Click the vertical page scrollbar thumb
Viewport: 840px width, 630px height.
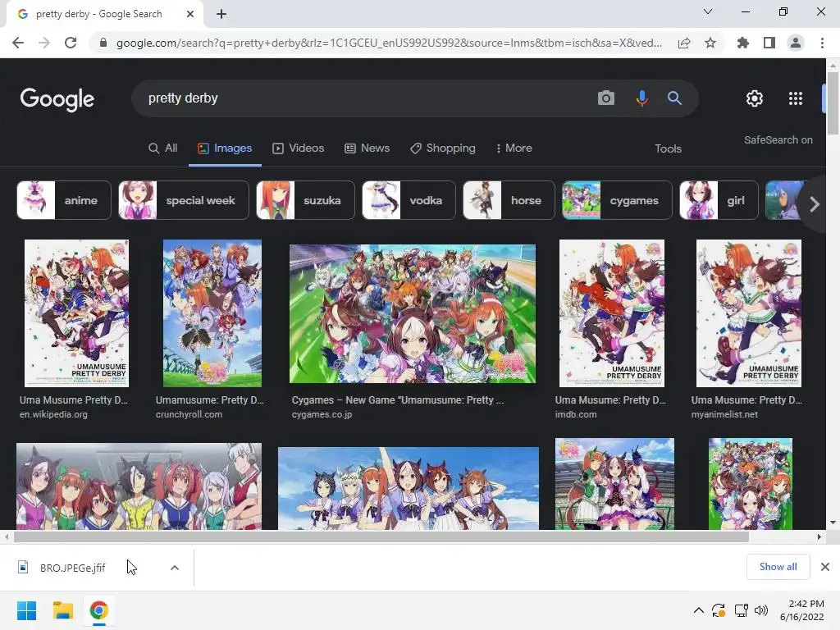pos(833,103)
